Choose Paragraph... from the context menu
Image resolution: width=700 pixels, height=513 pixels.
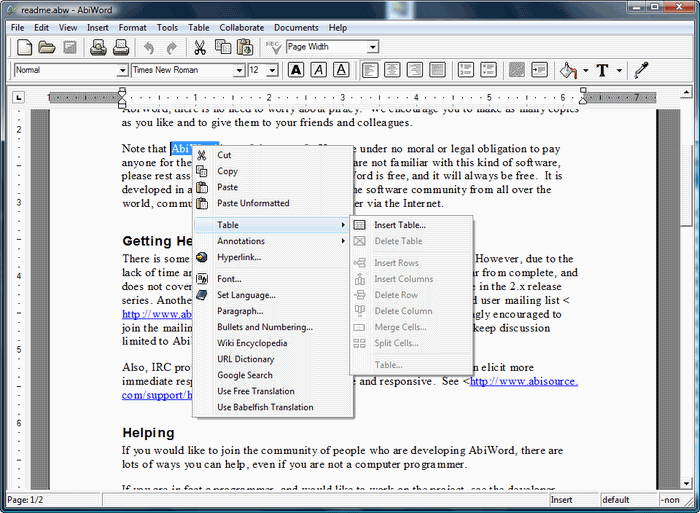[x=273, y=311]
